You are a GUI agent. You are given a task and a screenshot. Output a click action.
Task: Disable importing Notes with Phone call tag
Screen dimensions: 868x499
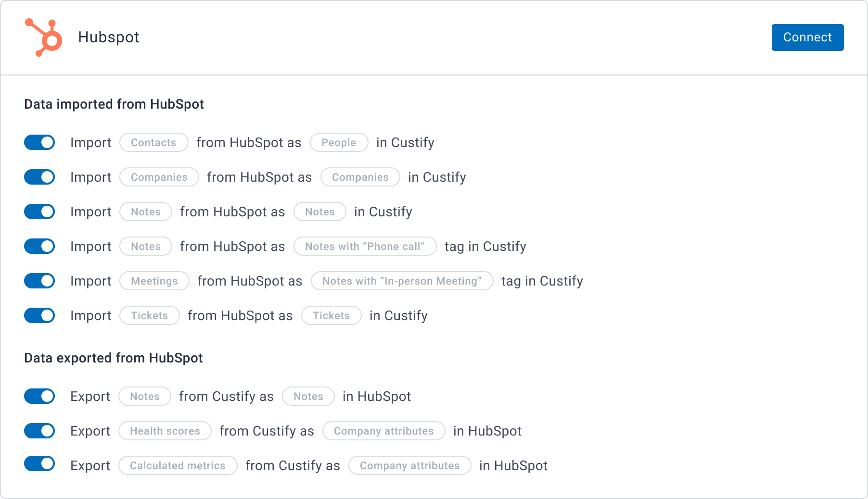click(39, 246)
